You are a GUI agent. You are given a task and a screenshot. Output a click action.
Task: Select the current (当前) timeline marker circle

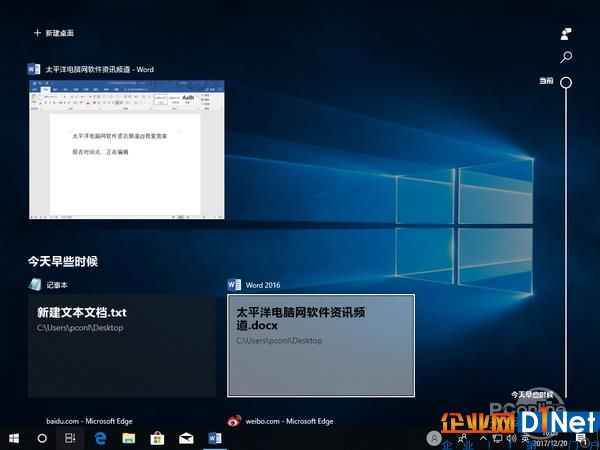(x=566, y=82)
